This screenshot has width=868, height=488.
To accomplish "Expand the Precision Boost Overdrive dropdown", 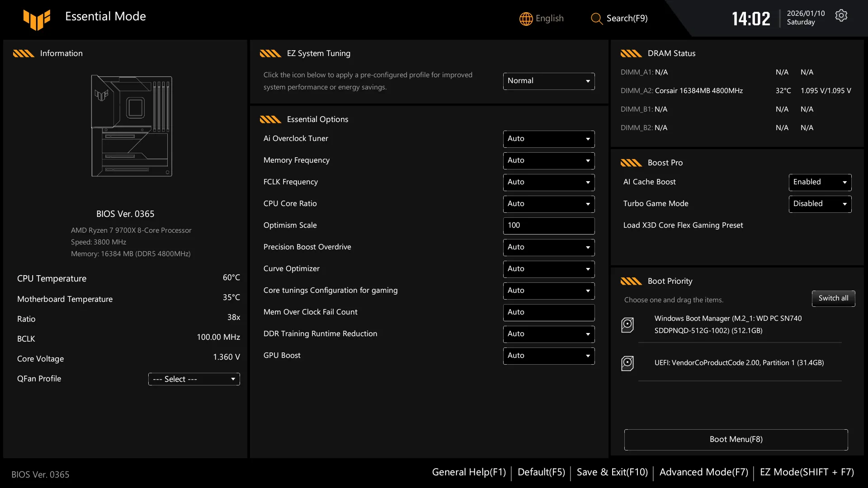I will coord(549,247).
